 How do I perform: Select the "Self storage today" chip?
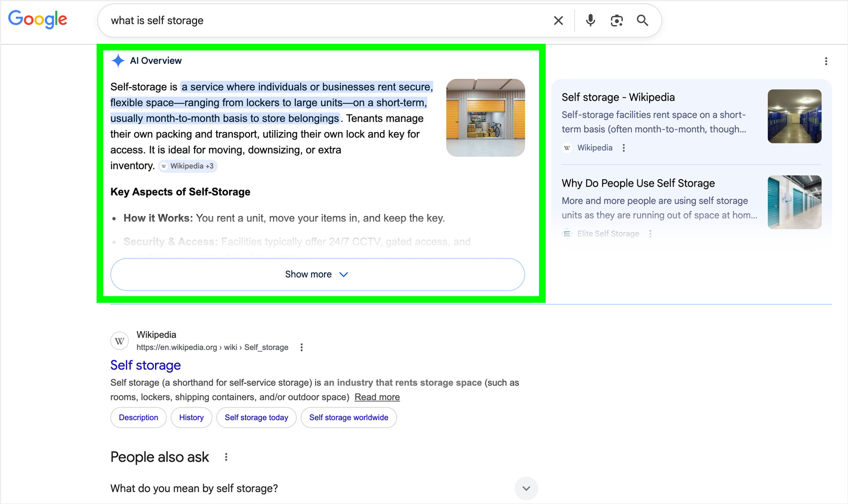(x=256, y=417)
